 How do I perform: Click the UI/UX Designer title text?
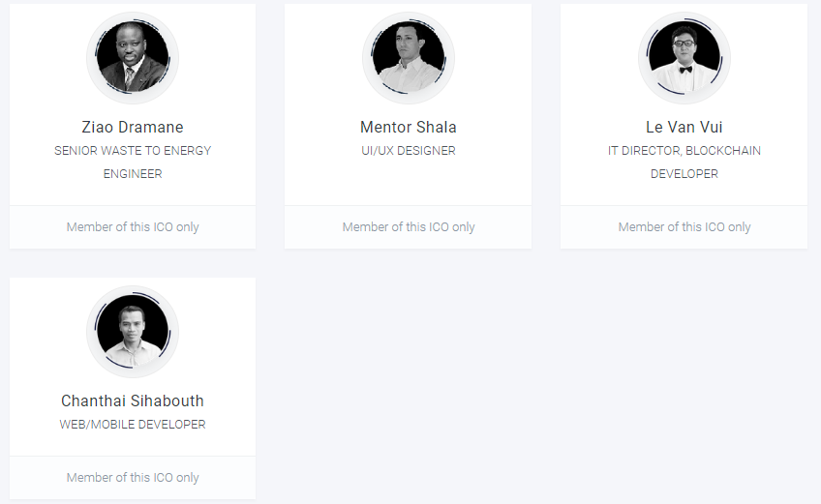pyautogui.click(x=408, y=151)
